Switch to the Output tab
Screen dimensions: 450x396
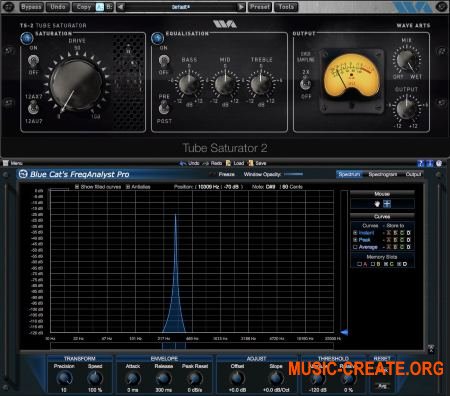click(x=413, y=174)
